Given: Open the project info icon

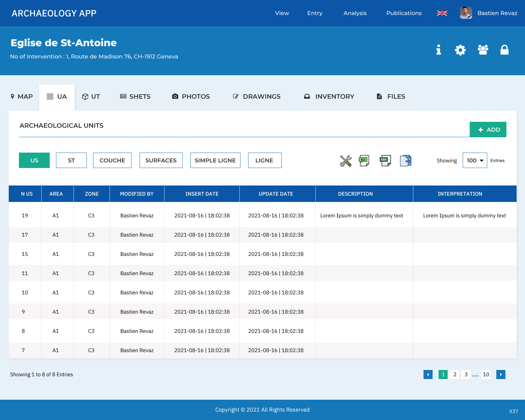Looking at the screenshot, I should click(439, 50).
